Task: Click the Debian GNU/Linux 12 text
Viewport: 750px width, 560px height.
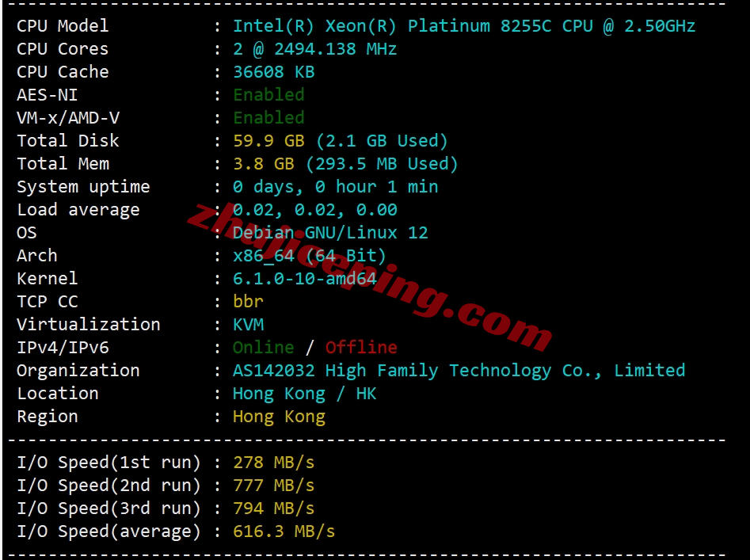Action: [330, 232]
